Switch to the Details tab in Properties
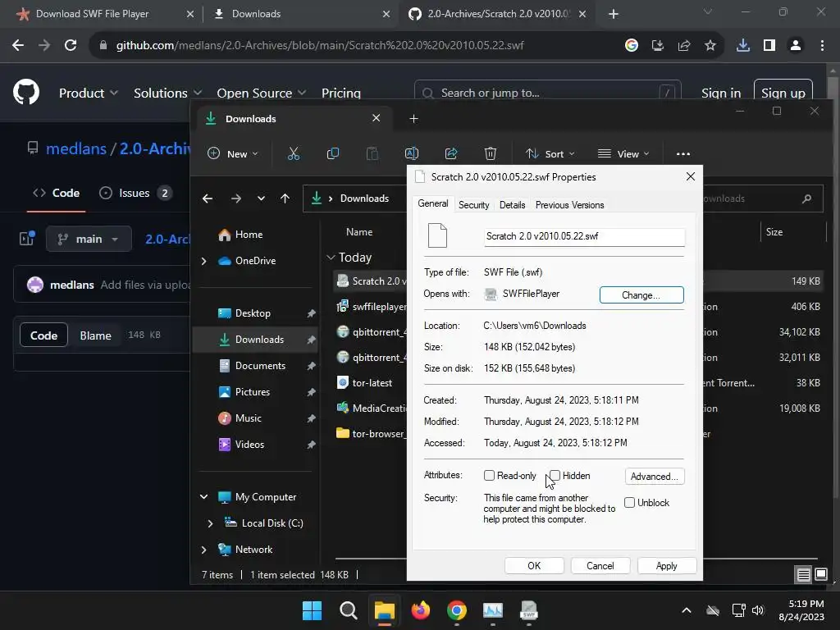 coord(512,204)
